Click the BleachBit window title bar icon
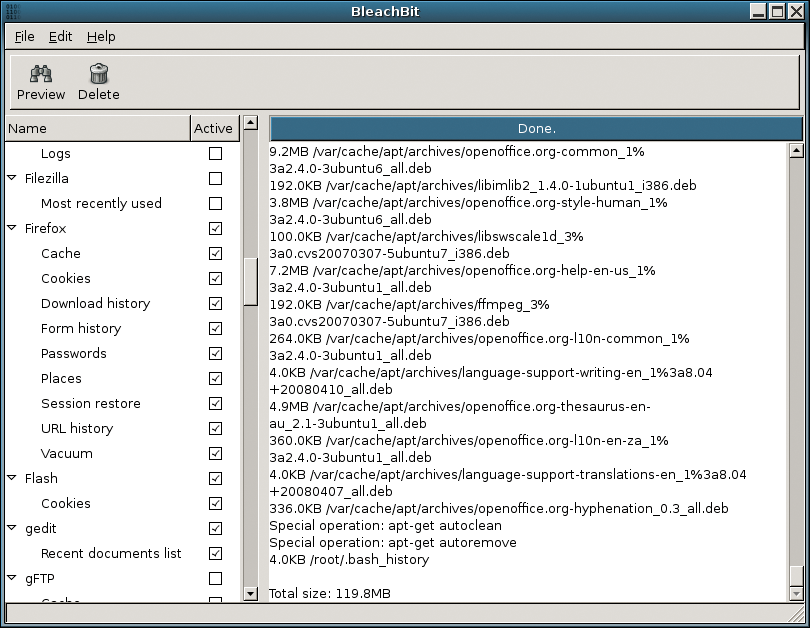 coord(12,11)
